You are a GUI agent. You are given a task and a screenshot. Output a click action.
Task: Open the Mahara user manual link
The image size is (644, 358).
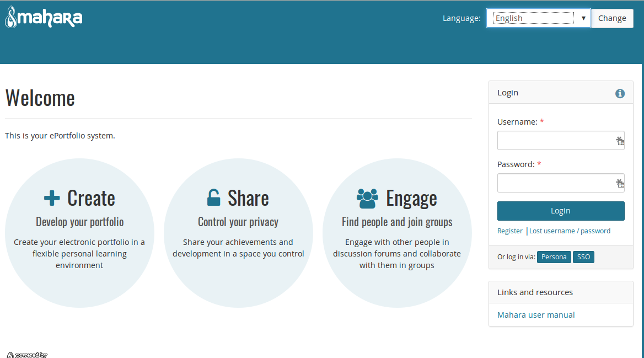536,315
